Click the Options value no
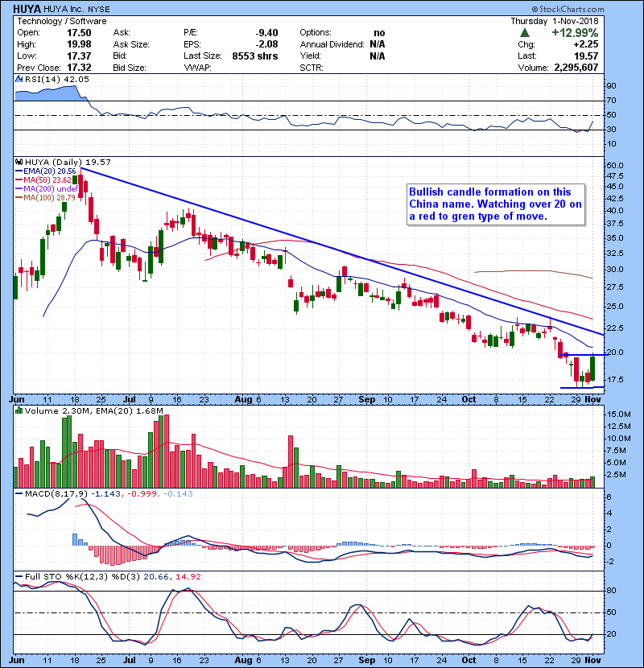 pos(379,33)
